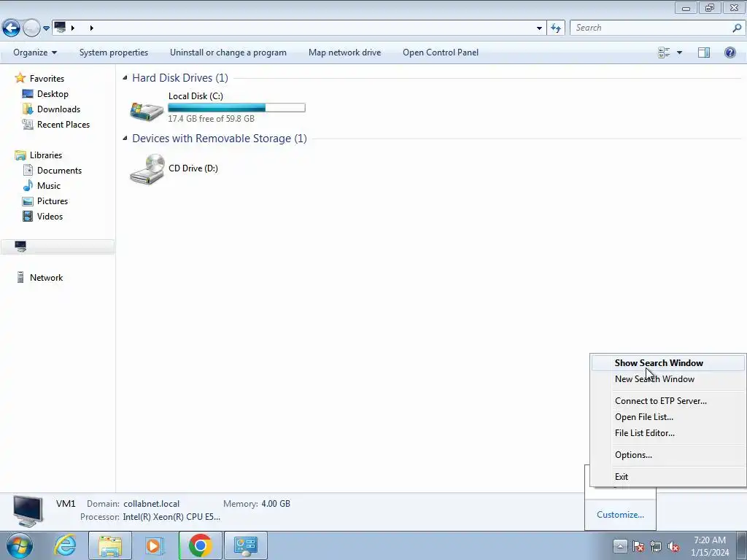Focus the Search input box
The height and width of the screenshot is (560, 747).
(x=651, y=28)
